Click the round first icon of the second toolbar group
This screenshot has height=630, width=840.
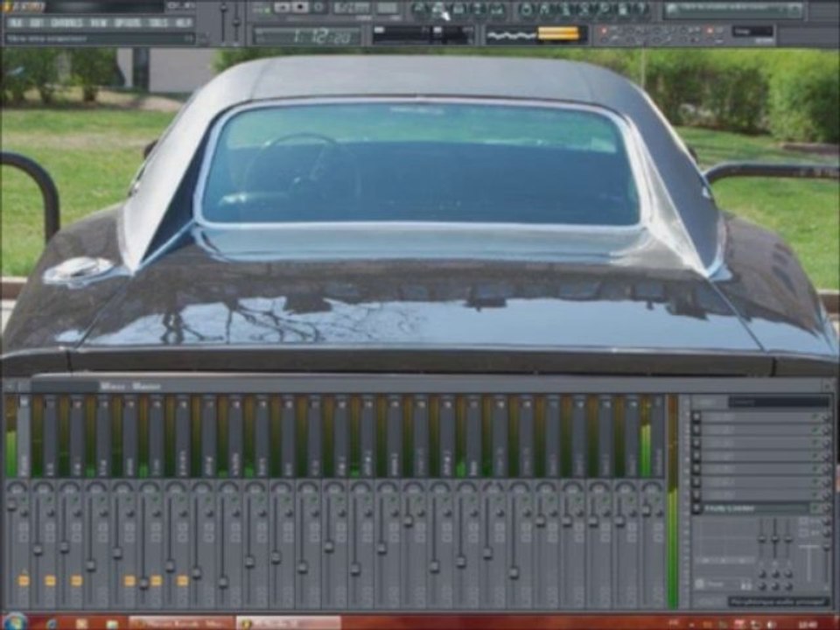point(527,9)
